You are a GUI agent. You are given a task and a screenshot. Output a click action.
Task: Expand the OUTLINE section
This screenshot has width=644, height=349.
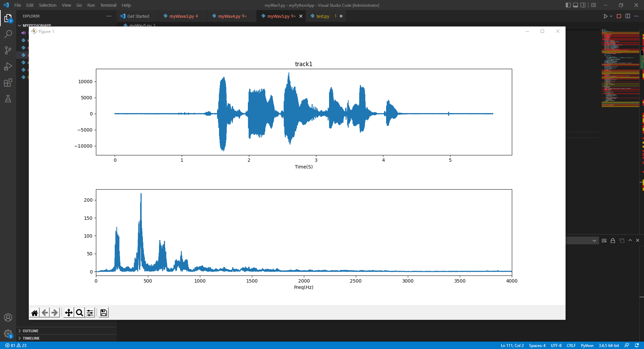coord(67,331)
